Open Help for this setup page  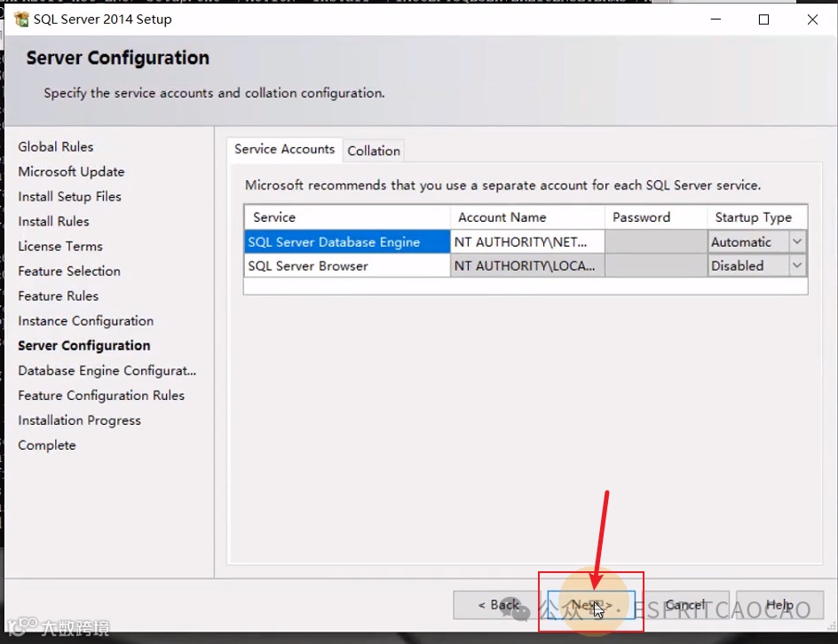pyautogui.click(x=779, y=605)
